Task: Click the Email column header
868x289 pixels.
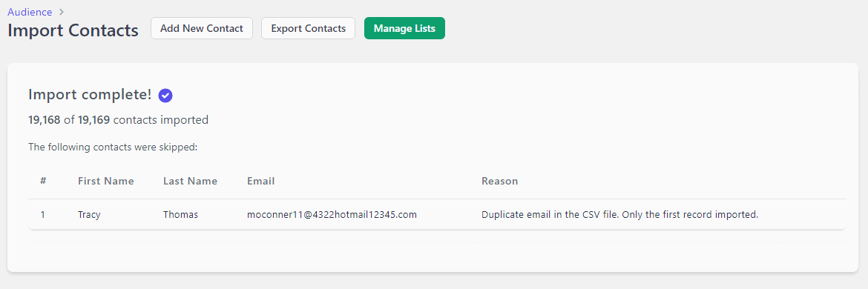Action: 260,181
